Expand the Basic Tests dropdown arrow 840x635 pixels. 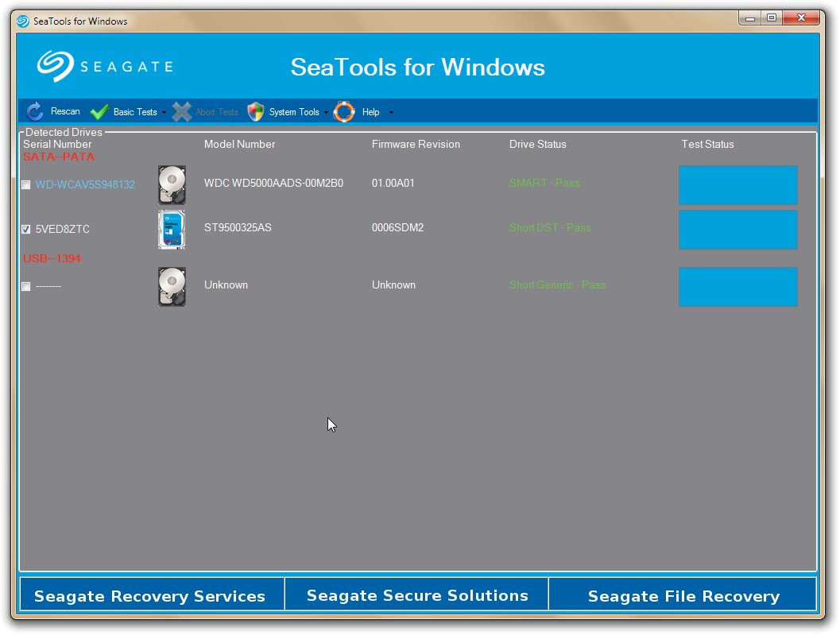[164, 113]
